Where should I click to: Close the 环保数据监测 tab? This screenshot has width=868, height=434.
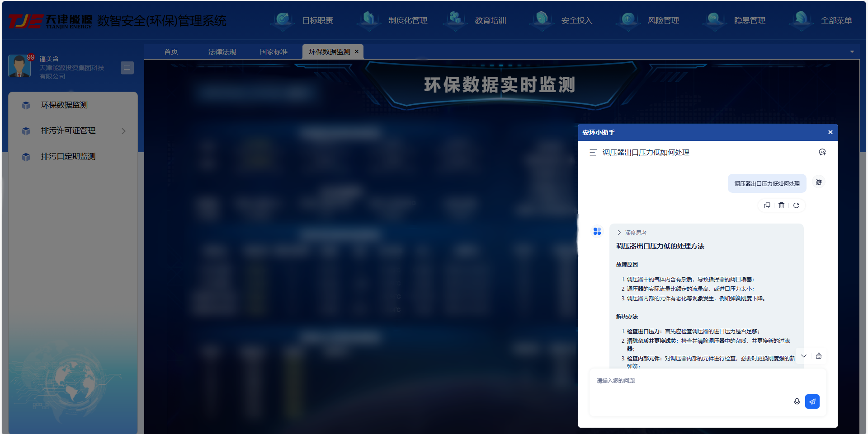(x=357, y=51)
